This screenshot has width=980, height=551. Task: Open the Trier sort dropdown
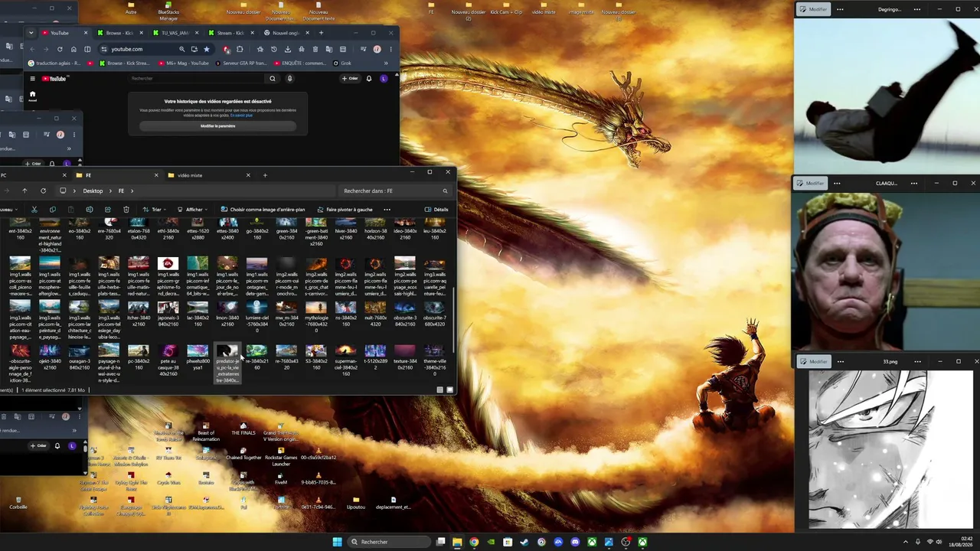(x=153, y=209)
